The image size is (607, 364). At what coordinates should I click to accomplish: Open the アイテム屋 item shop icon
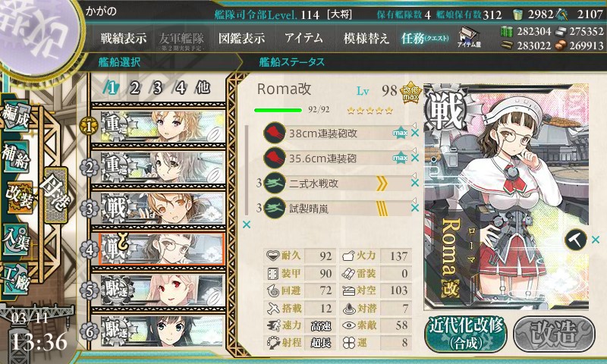pos(469,37)
